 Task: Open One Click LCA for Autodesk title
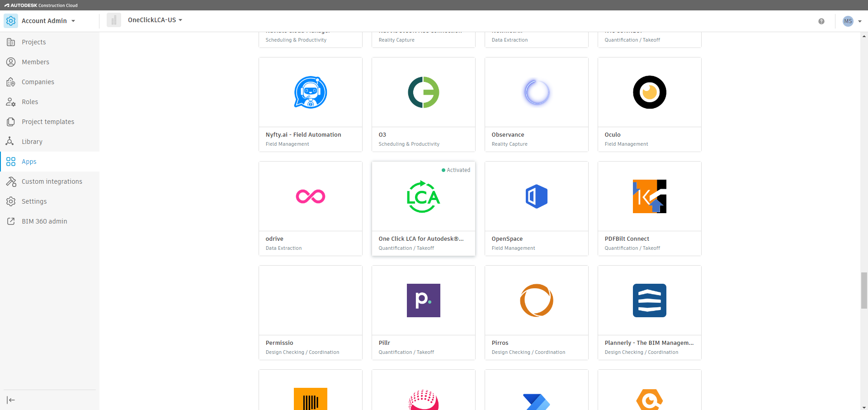point(421,239)
